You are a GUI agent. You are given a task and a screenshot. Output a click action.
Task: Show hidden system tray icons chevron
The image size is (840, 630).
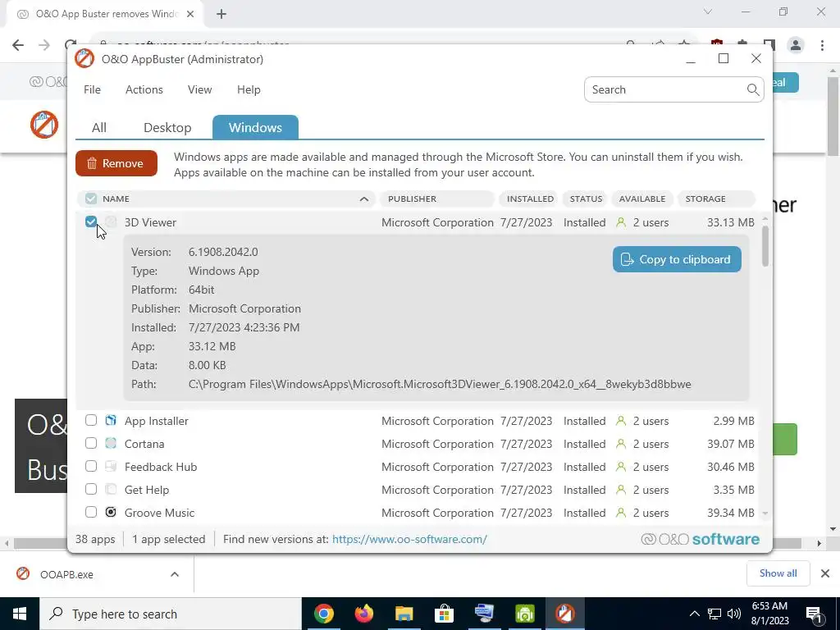pyautogui.click(x=694, y=614)
